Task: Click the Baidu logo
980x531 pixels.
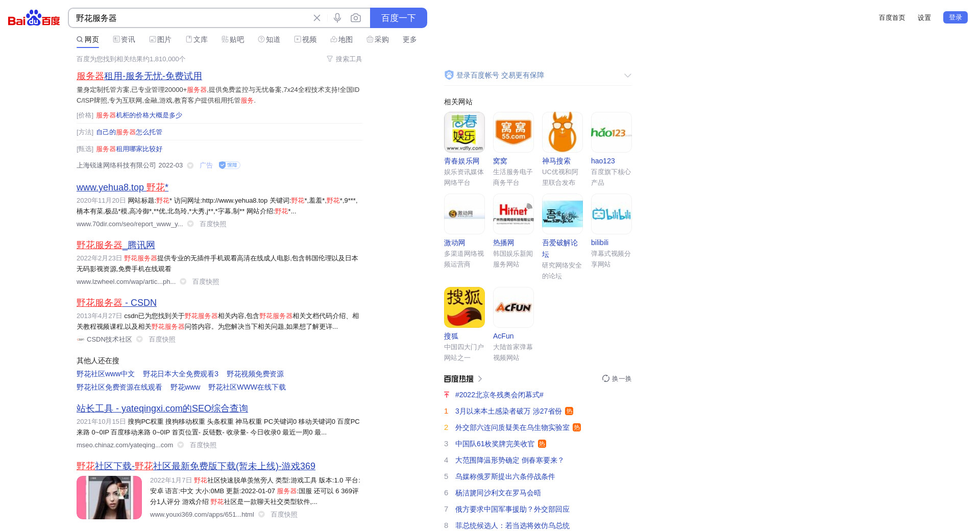Action: pos(34,18)
